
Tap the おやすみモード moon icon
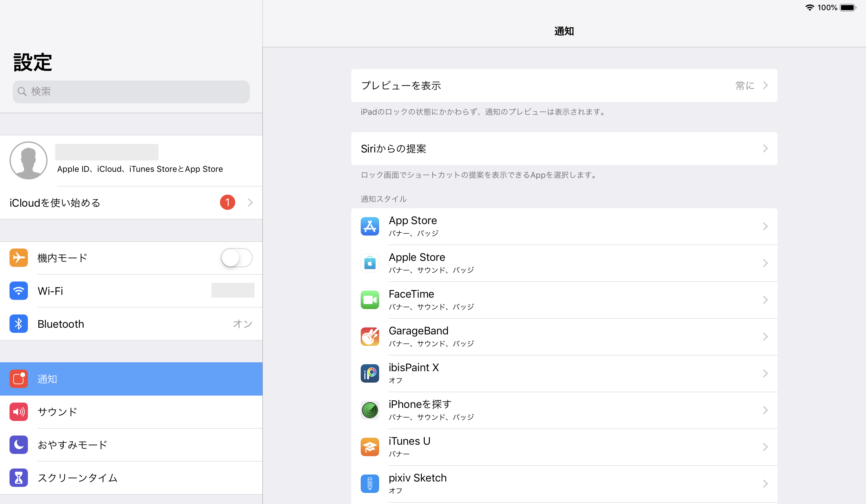19,445
